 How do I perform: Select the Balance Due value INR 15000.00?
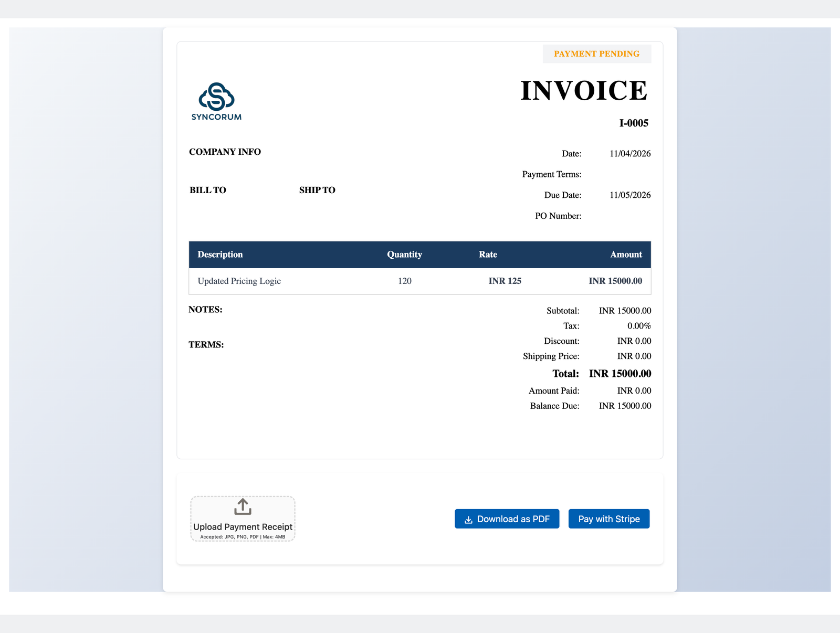click(625, 406)
